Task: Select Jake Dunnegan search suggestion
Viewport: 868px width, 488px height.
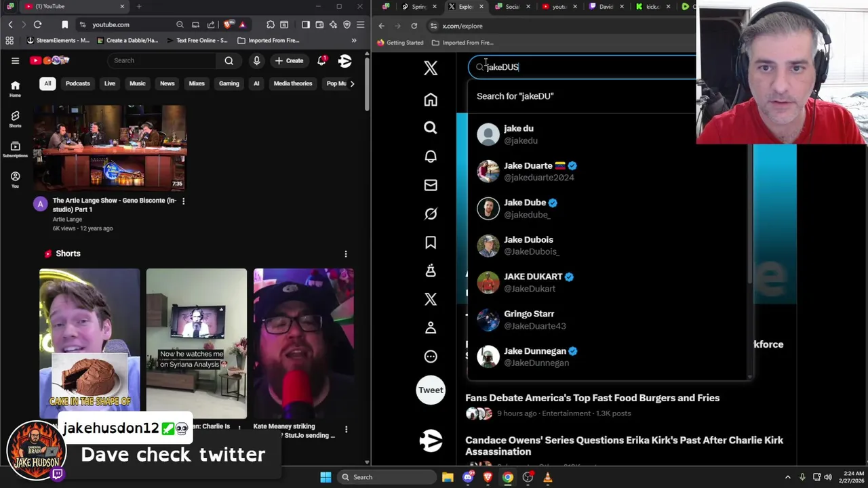Action: [608, 357]
